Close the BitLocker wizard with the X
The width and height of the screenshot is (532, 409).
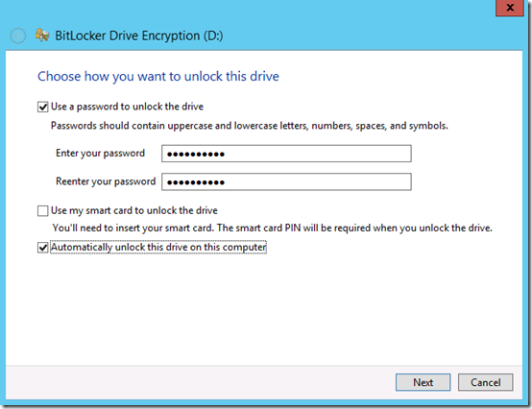coord(510,8)
